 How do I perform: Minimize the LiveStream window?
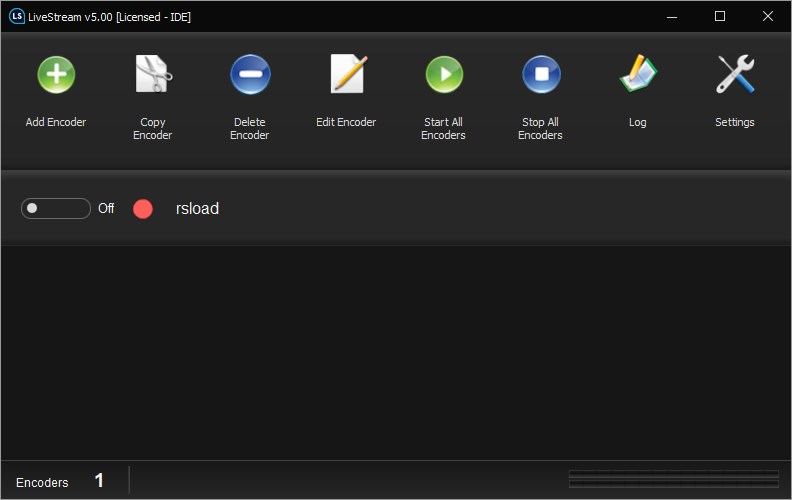coord(672,17)
